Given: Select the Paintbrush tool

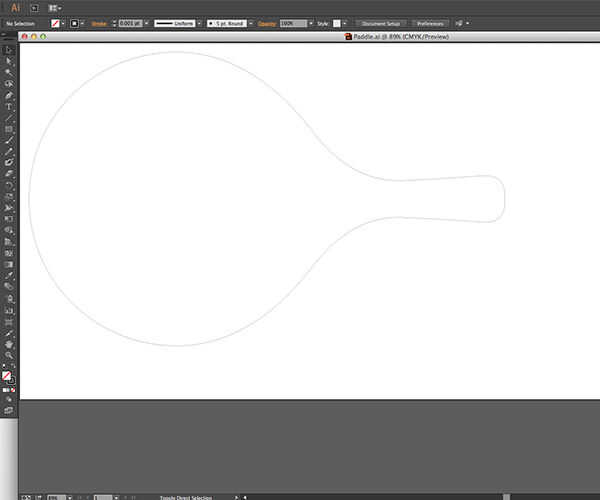Looking at the screenshot, I should click(8, 140).
